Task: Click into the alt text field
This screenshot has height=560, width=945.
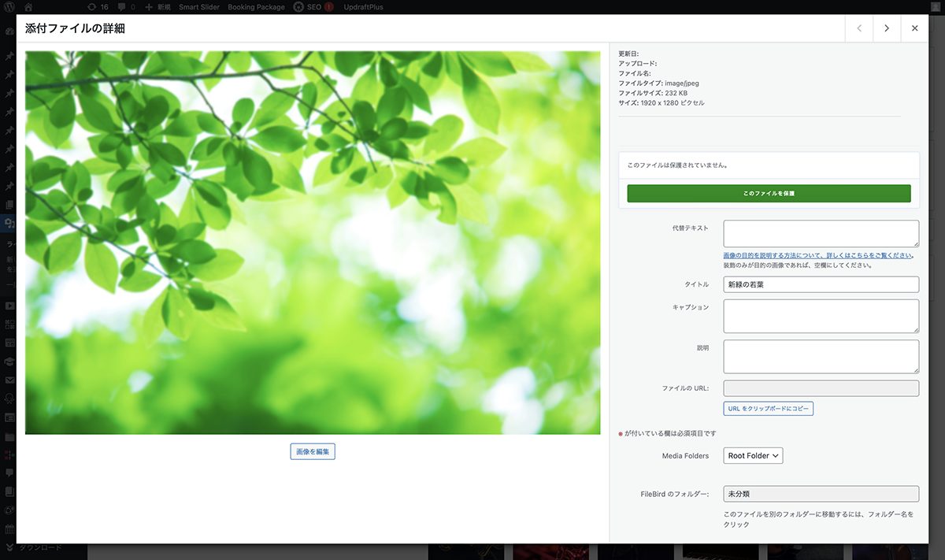Action: (x=821, y=234)
